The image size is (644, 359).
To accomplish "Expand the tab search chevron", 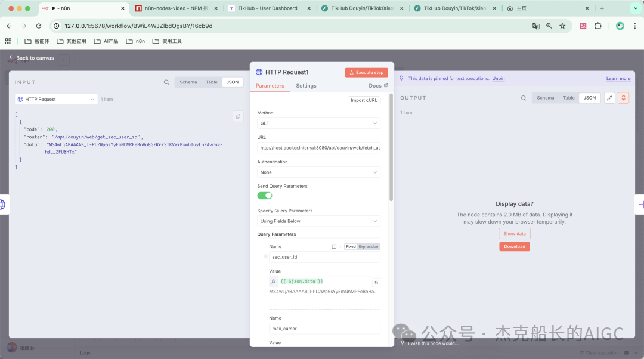I will [636, 8].
